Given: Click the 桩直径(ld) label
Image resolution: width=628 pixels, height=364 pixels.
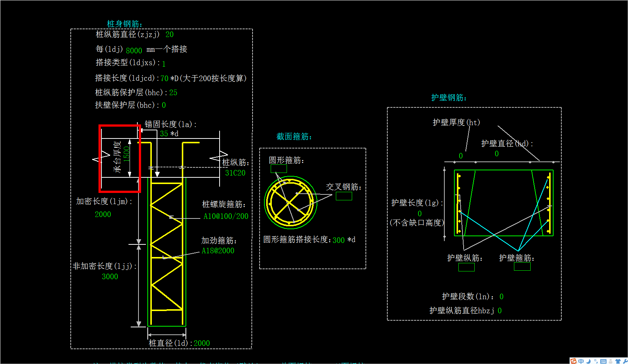Looking at the screenshot, I should point(170,343).
